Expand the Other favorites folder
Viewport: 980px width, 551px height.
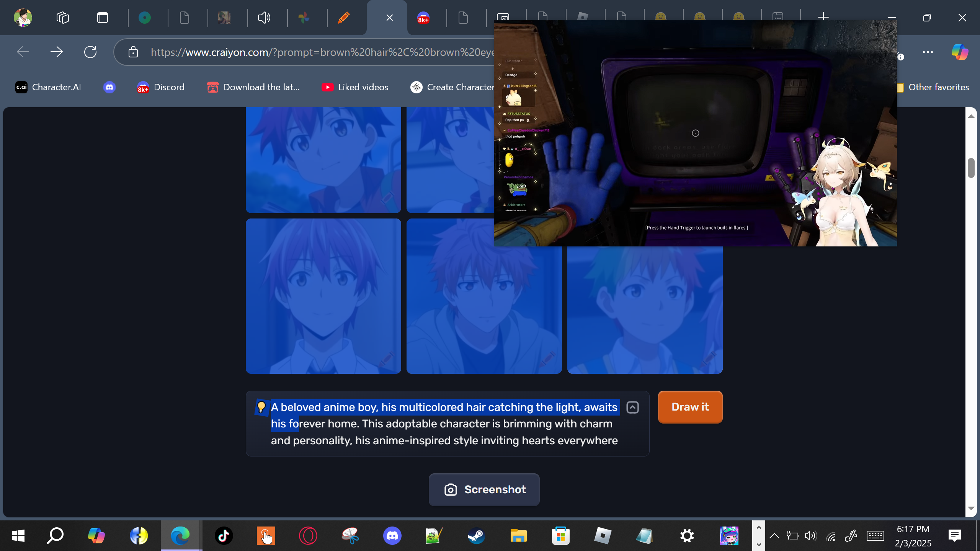point(933,87)
